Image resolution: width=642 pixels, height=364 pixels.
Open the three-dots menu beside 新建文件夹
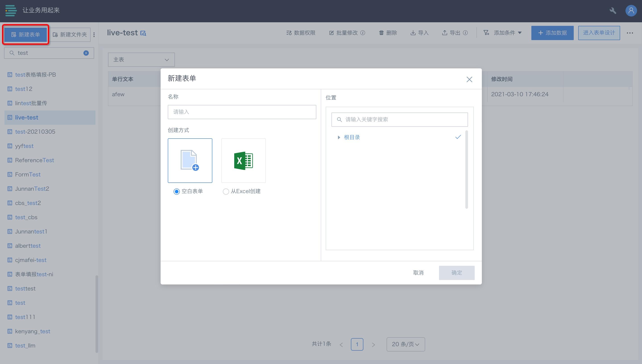pyautogui.click(x=94, y=35)
